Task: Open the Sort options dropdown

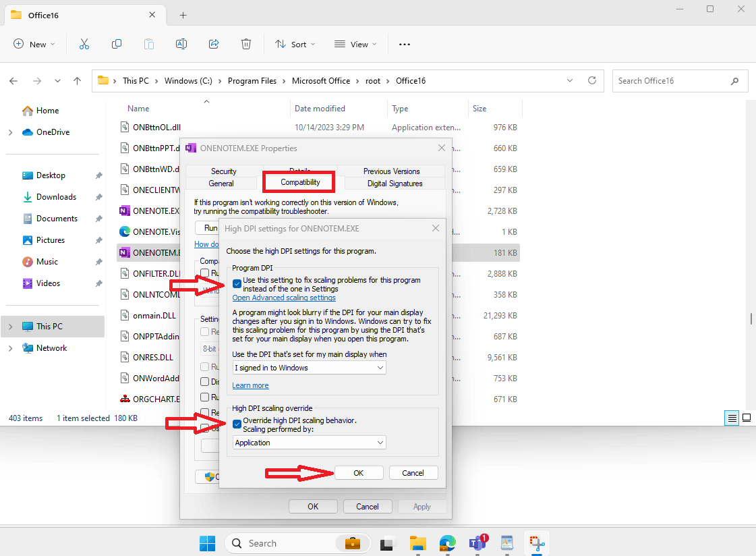Action: [295, 45]
